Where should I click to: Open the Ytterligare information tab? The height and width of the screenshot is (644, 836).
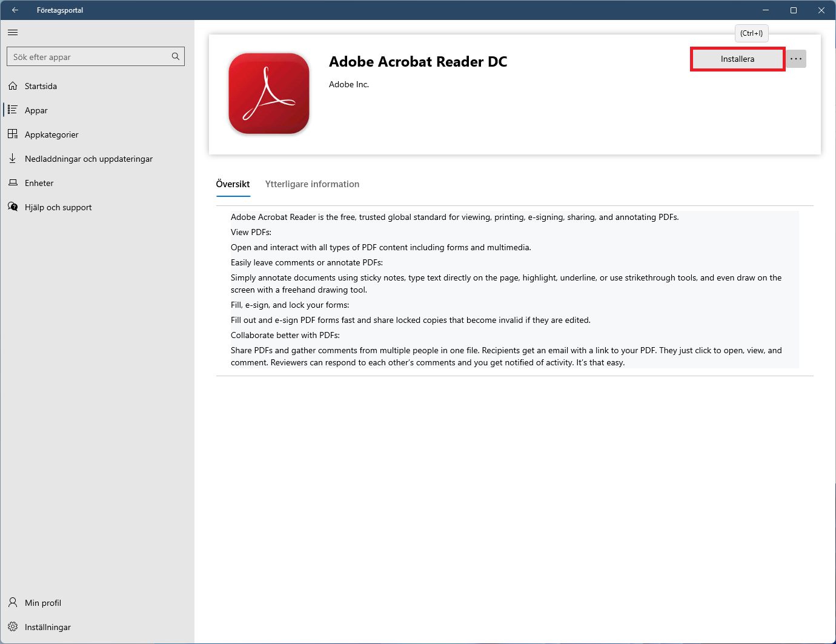click(313, 184)
